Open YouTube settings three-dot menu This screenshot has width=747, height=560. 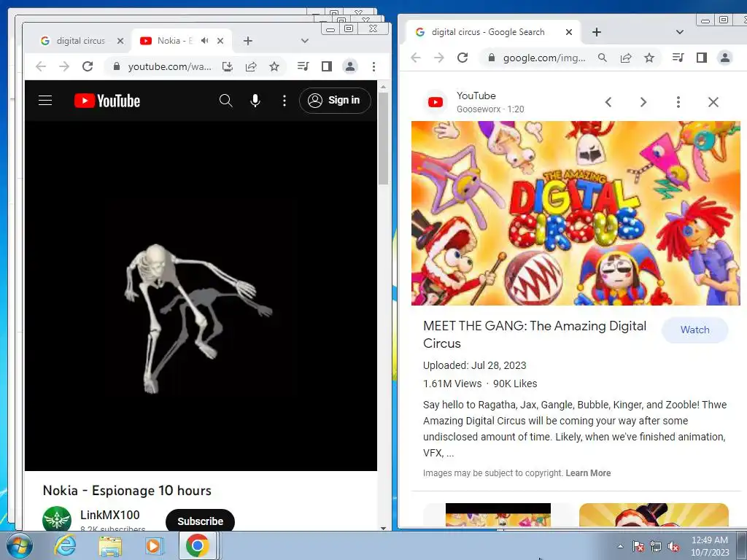click(x=285, y=101)
